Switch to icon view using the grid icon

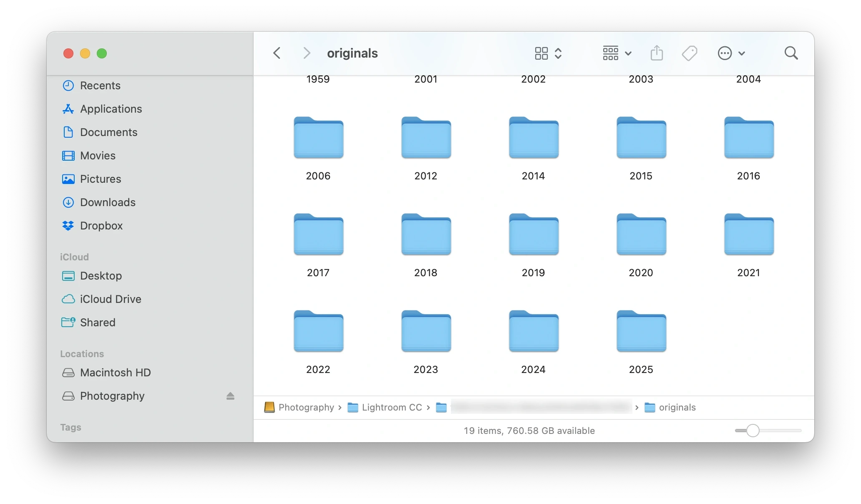541,53
